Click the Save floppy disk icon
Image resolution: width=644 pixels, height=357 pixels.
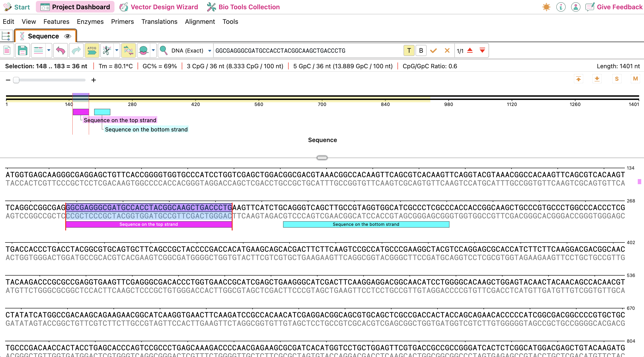[x=22, y=50]
